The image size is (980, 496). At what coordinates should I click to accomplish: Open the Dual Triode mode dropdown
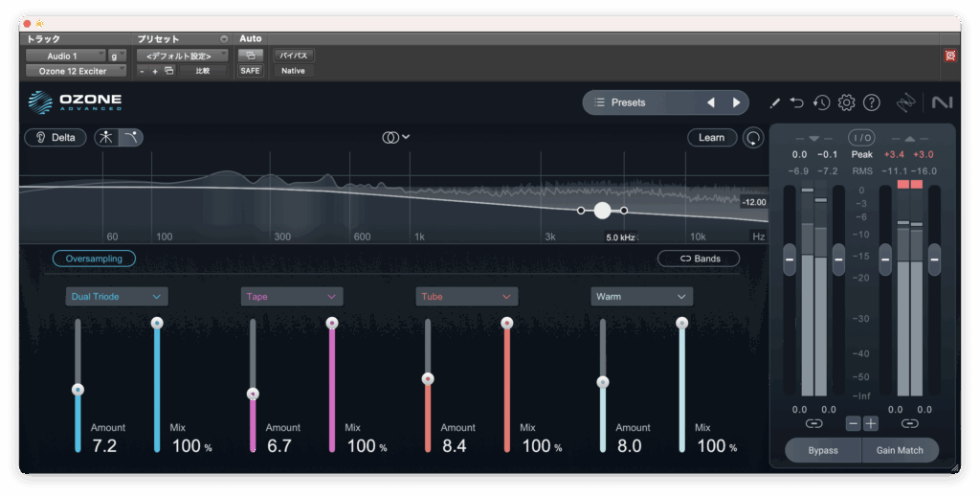pyautogui.click(x=117, y=297)
